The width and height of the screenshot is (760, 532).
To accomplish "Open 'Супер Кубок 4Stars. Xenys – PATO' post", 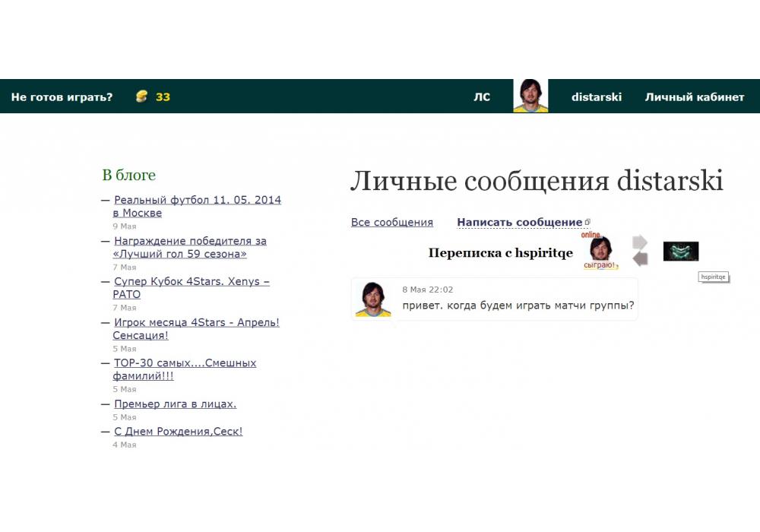I will [192, 282].
